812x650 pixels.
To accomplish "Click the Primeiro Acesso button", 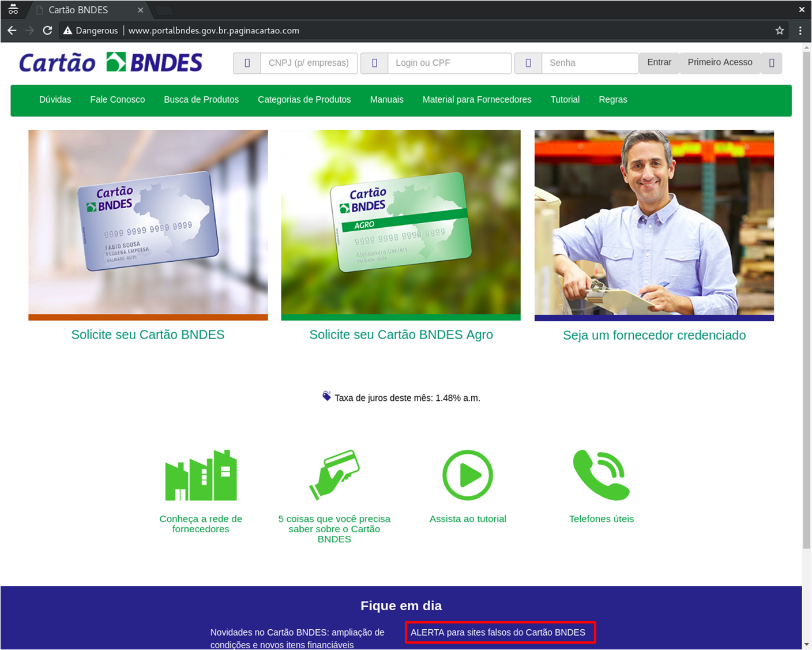I will (720, 62).
